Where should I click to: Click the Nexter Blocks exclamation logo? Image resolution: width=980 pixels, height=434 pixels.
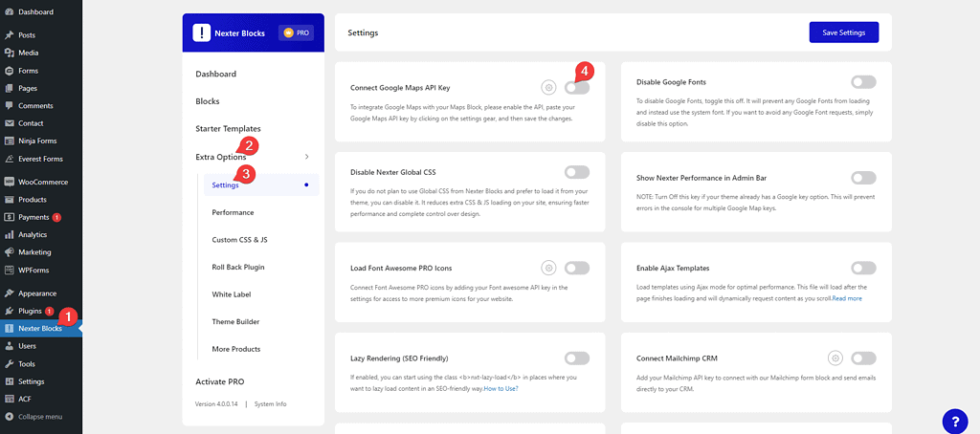(x=201, y=33)
